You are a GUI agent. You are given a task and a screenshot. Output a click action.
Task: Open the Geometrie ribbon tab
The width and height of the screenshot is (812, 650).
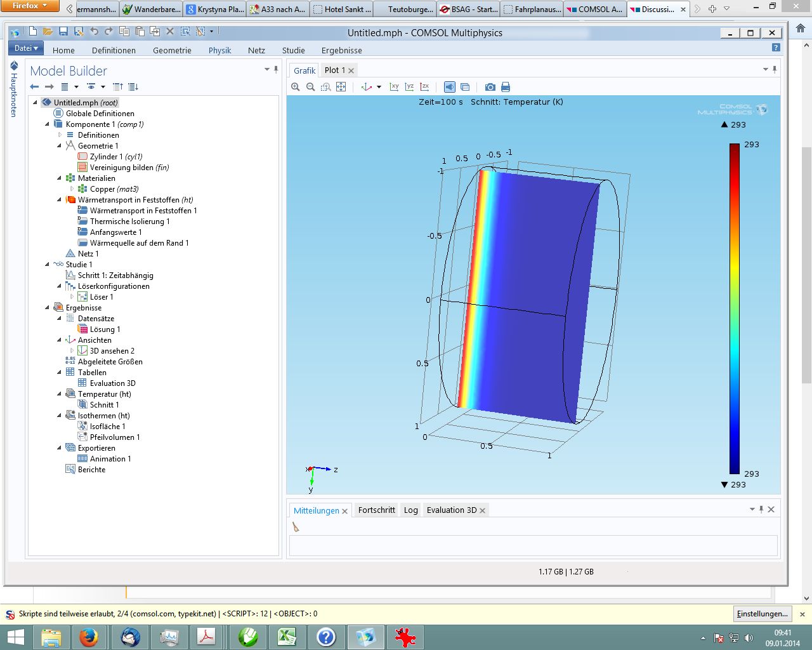(x=172, y=50)
